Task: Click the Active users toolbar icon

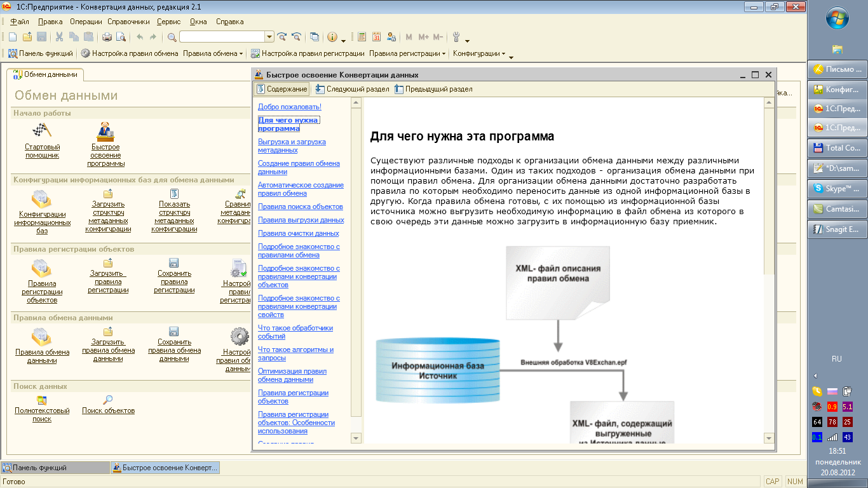Action: [391, 37]
